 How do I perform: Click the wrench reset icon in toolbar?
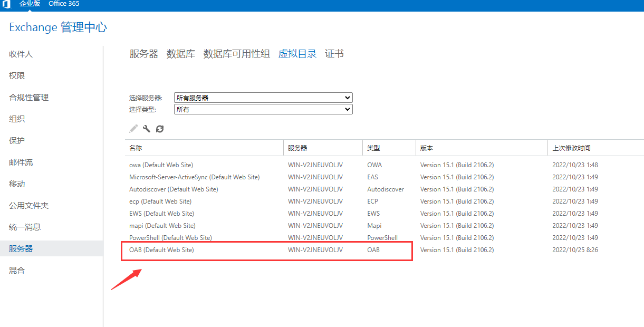pyautogui.click(x=147, y=128)
